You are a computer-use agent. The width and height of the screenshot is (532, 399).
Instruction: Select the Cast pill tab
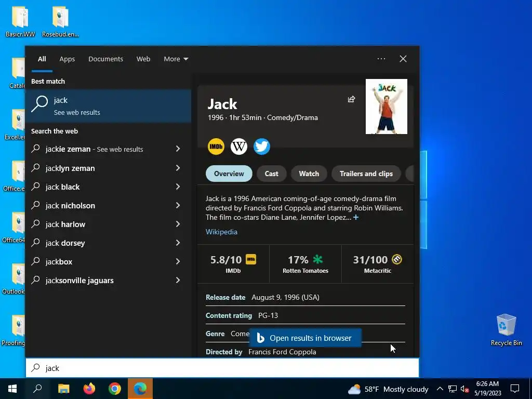[x=271, y=174]
